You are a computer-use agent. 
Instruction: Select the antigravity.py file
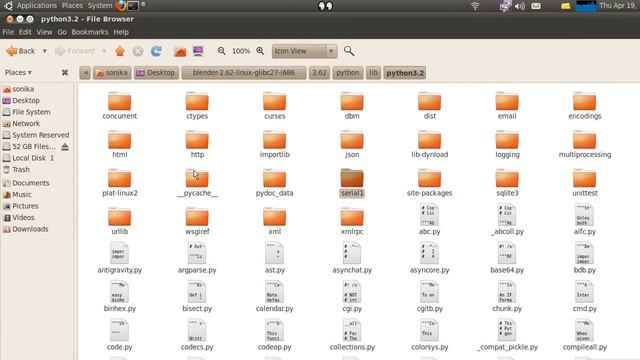pos(120,258)
